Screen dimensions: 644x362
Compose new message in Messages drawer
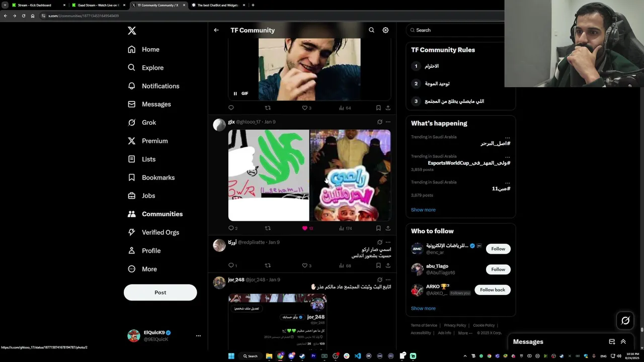pos(612,342)
